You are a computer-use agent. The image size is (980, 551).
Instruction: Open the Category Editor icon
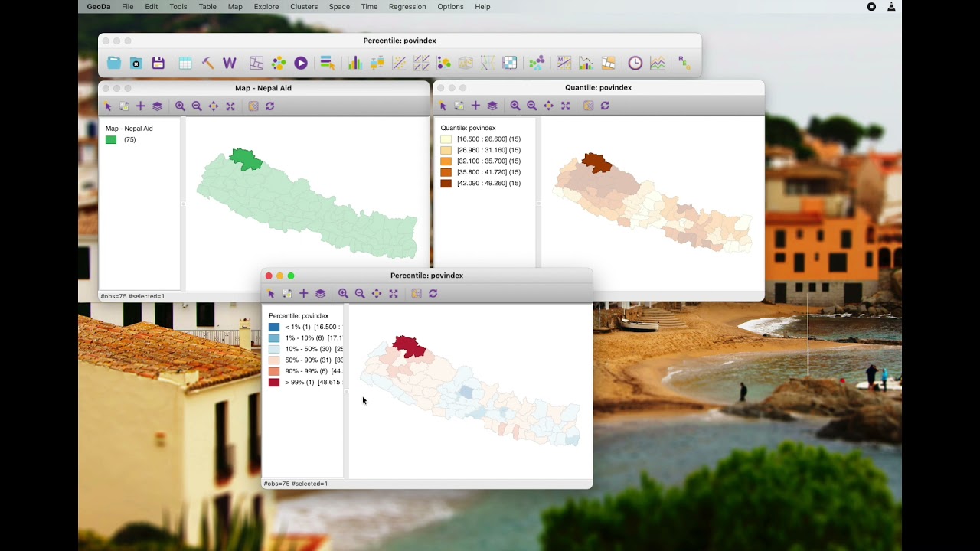point(328,64)
